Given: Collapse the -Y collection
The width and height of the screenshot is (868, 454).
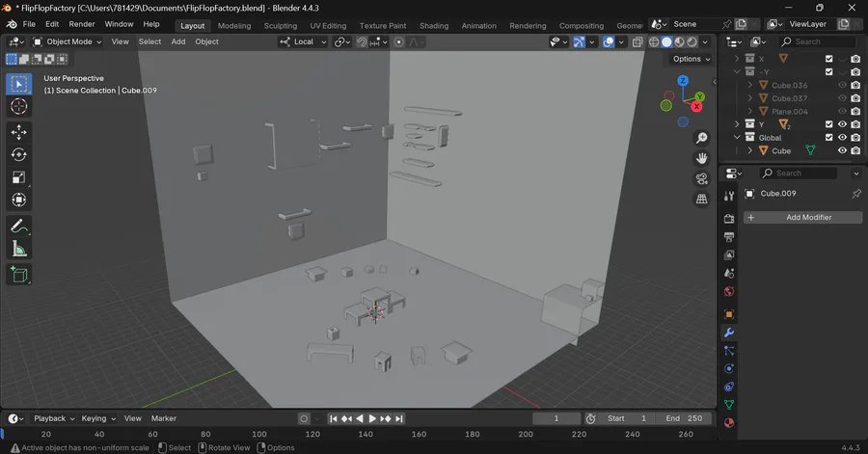Looking at the screenshot, I should coord(737,72).
